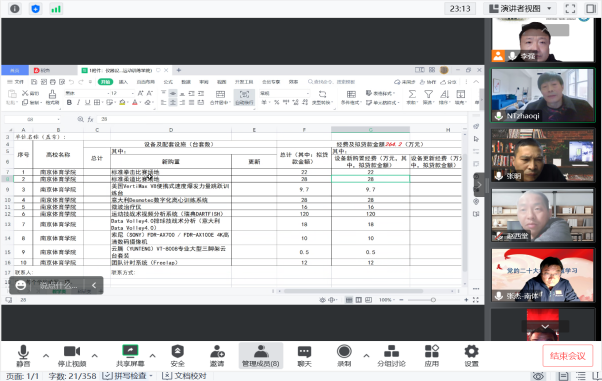
Task: Toggle eye protection icon in bottom status bar
Action: tap(538, 376)
